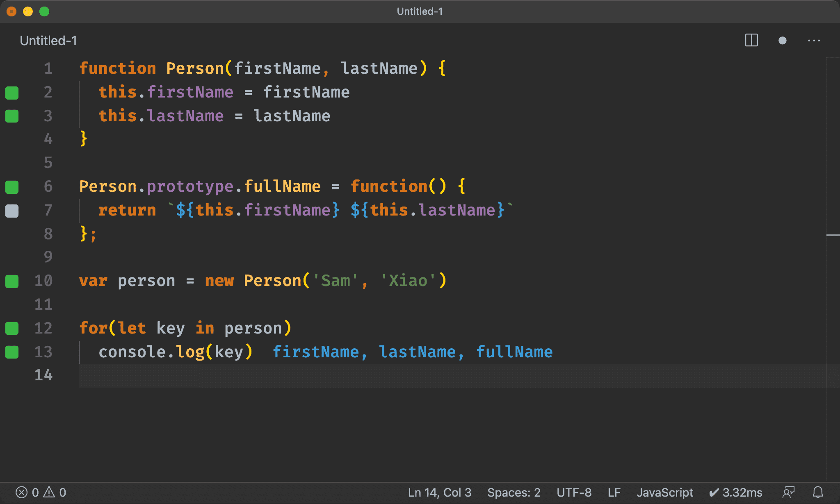The width and height of the screenshot is (840, 504).
Task: Change the indentation via Spaces: 2
Action: pyautogui.click(x=514, y=492)
